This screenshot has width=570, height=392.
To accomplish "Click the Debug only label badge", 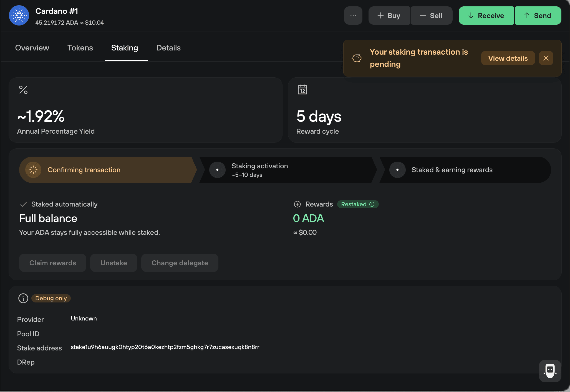I will pyautogui.click(x=51, y=298).
